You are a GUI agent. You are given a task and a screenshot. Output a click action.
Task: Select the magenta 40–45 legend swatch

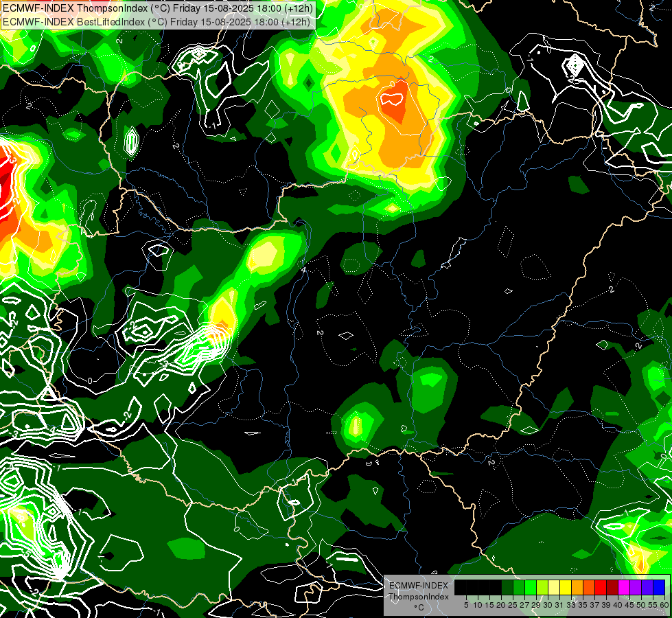coord(624,587)
